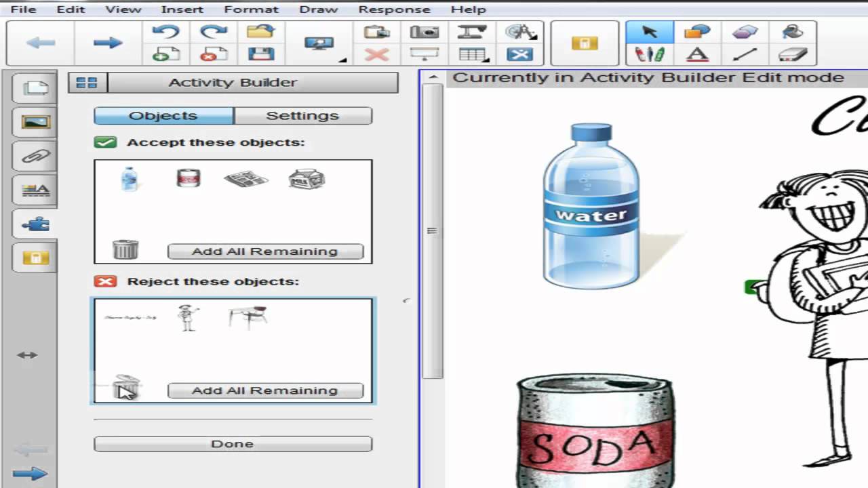Open the Response menu
Viewport: 868px width, 488px height.
pyautogui.click(x=394, y=9)
